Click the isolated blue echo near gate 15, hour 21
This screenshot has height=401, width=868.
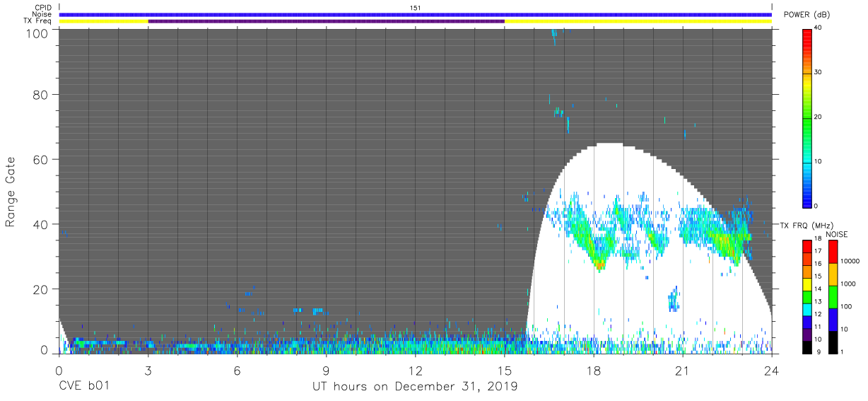click(674, 300)
